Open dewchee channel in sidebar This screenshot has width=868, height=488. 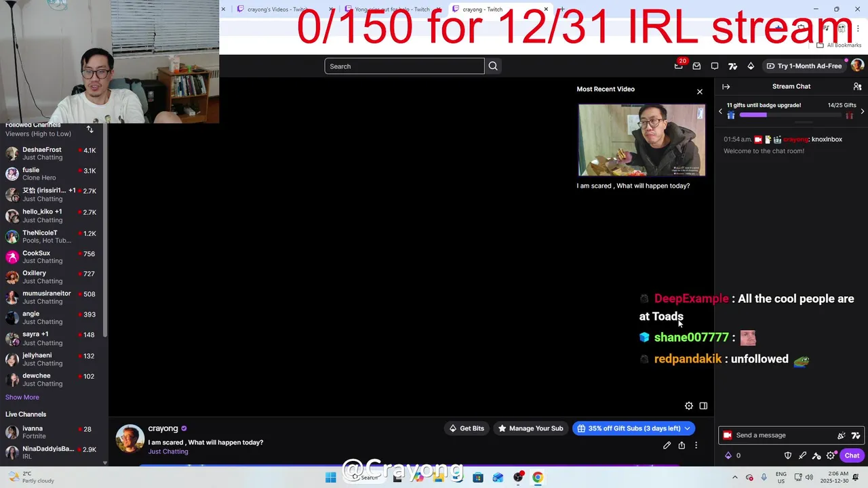click(x=53, y=380)
